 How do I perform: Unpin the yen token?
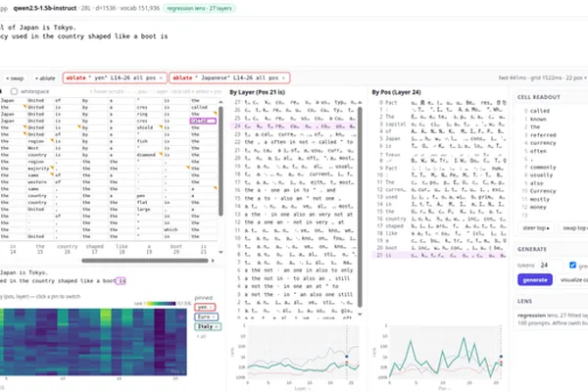click(x=211, y=307)
